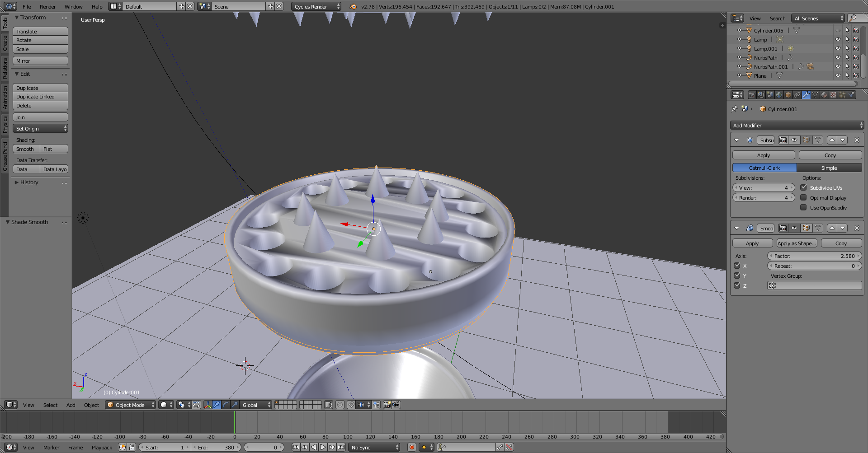This screenshot has height=453, width=868.
Task: Click the proportional editing circle icon
Action: point(340,405)
